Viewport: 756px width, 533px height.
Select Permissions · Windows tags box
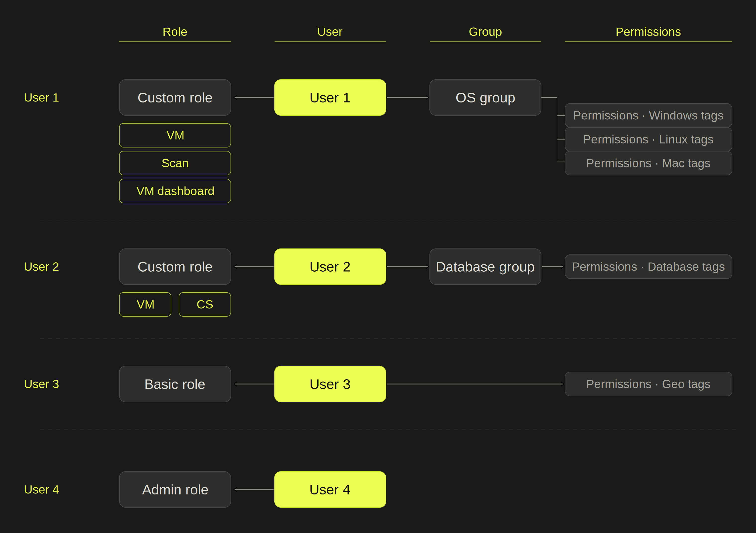point(648,116)
